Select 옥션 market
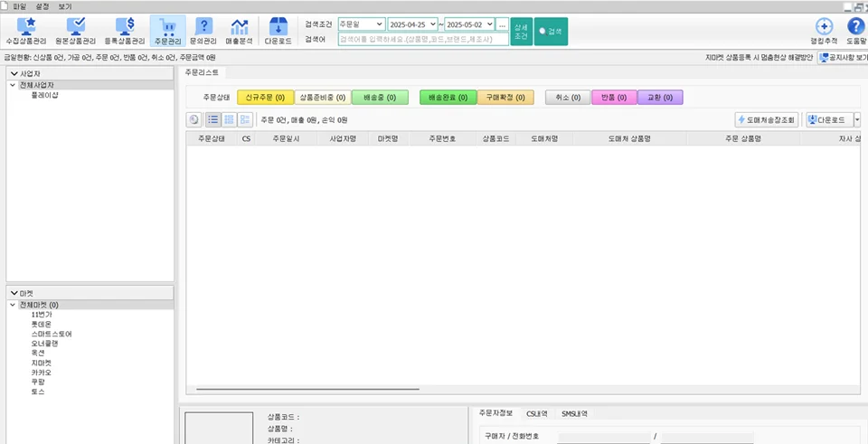The height and width of the screenshot is (444, 868). pos(38,354)
